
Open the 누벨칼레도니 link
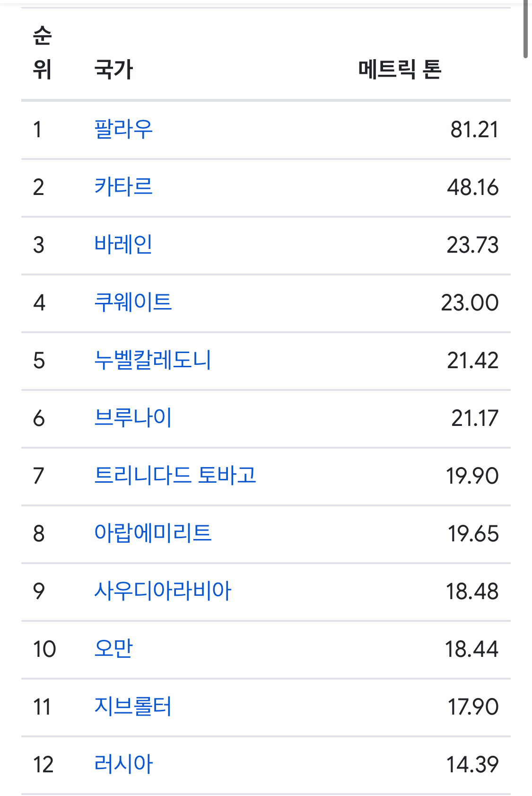(x=152, y=360)
